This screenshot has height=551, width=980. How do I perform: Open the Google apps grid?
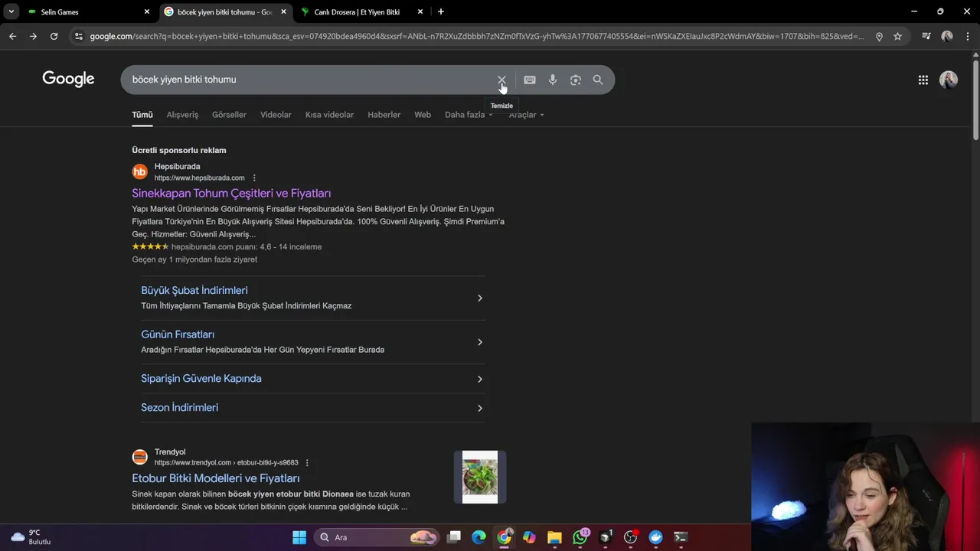[923, 80]
